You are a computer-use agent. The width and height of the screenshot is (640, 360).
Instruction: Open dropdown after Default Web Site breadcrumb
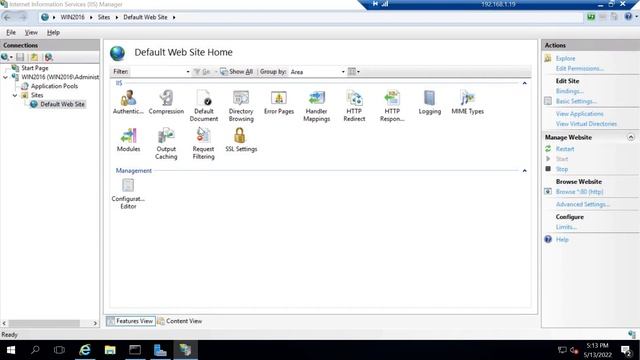[x=174, y=17]
